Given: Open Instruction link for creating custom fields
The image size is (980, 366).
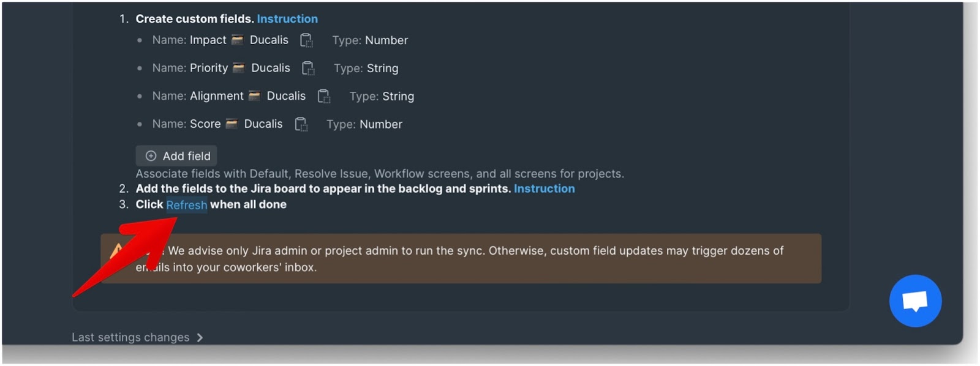Looking at the screenshot, I should click(x=287, y=19).
